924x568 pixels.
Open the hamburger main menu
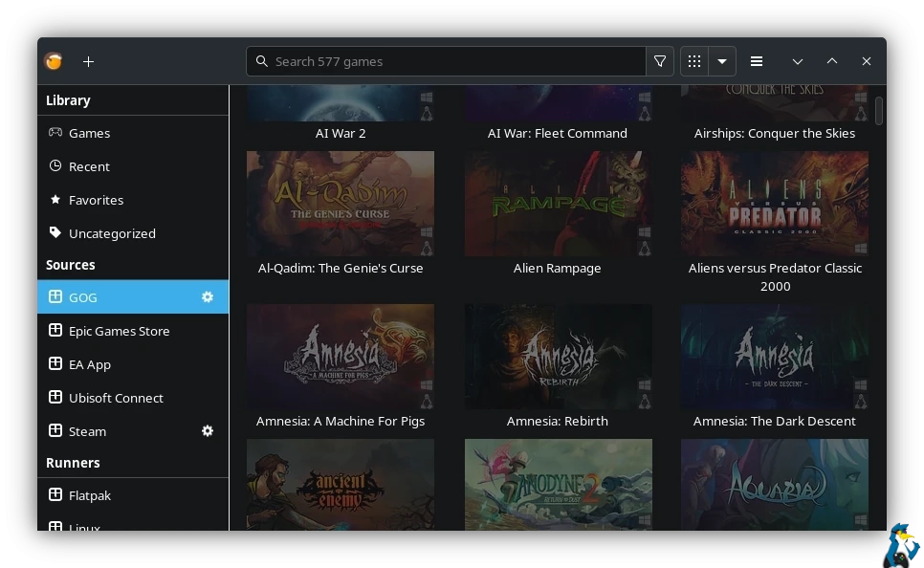point(757,61)
